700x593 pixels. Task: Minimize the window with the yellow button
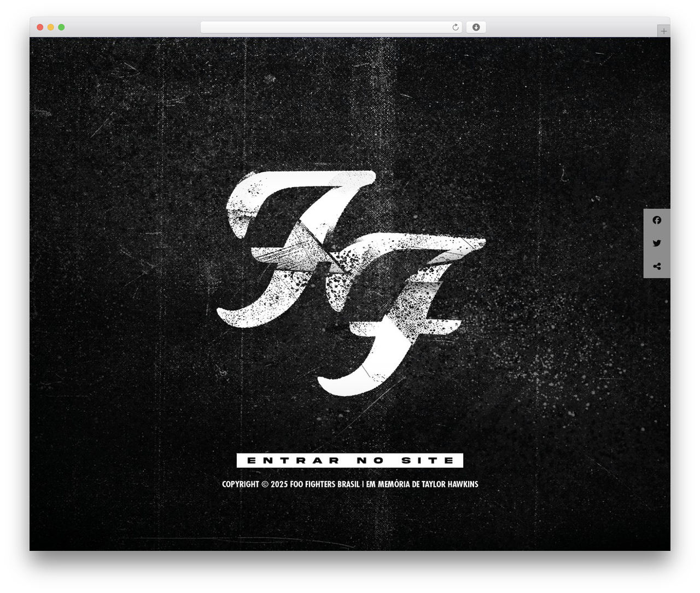point(51,27)
